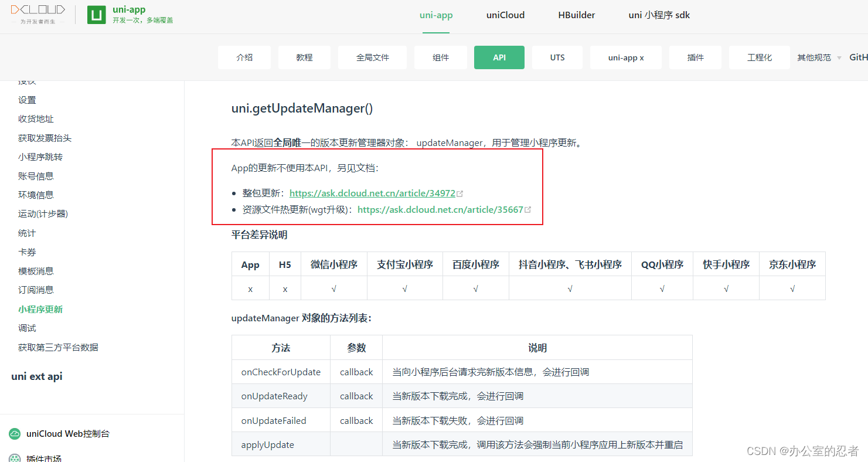Open 获取发票抬头 in the sidebar
Screen dimensions: 868x462
coord(45,138)
